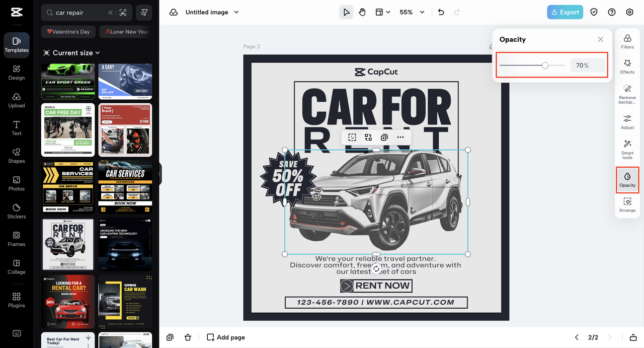Image resolution: width=644 pixels, height=348 pixels.
Task: Select the Car Lighting Technology template
Action: point(125,245)
